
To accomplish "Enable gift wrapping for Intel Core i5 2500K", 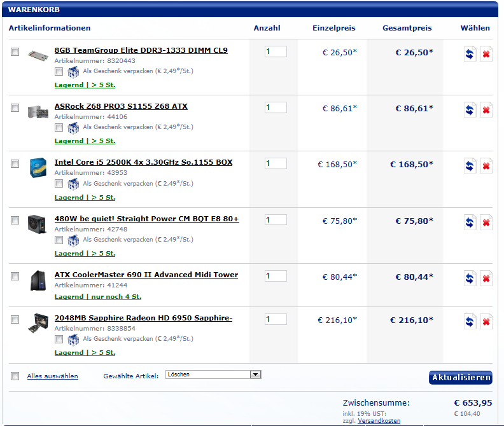I will pos(59,184).
